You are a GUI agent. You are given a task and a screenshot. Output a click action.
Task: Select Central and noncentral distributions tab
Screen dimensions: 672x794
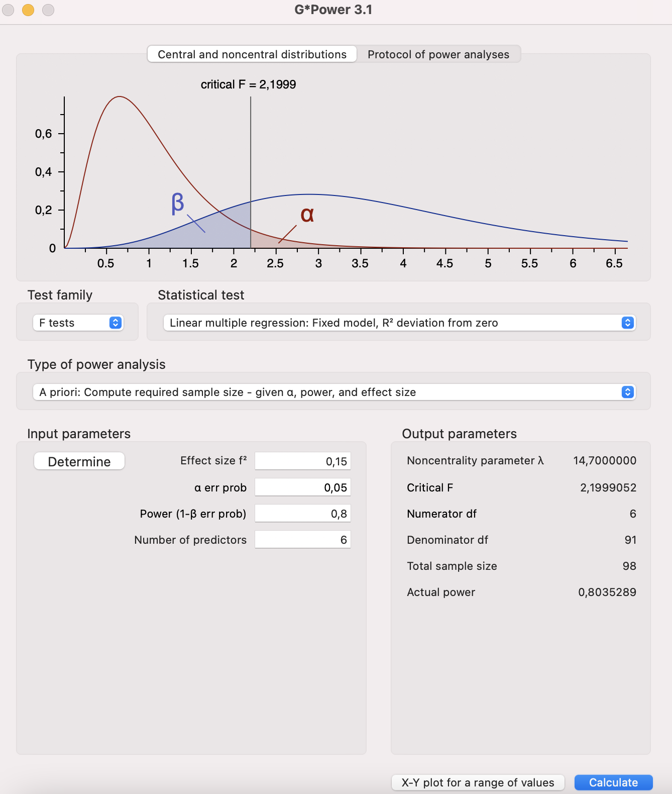[x=252, y=54]
